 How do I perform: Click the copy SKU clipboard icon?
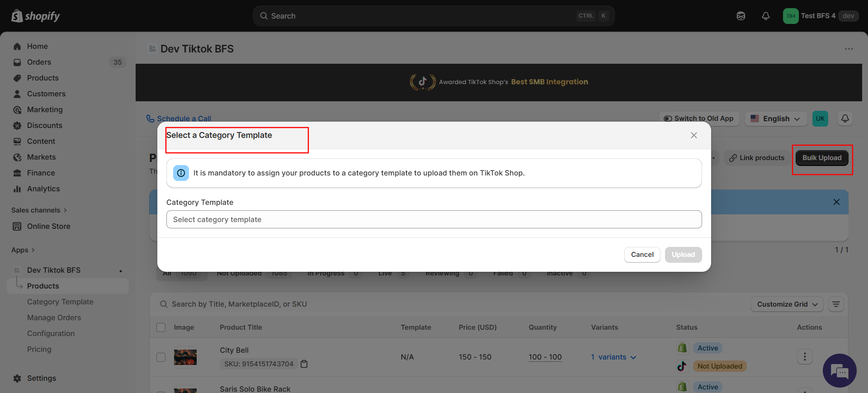pos(304,364)
